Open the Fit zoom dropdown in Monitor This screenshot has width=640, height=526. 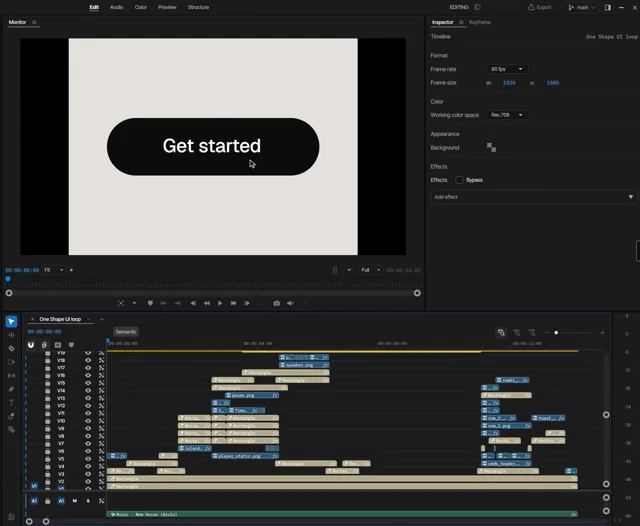tap(54, 270)
